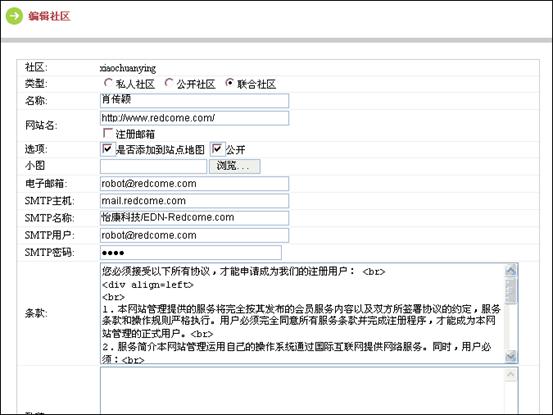The image size is (553, 415).
Task: Select the 私人社区 radio button
Action: [x=108, y=83]
